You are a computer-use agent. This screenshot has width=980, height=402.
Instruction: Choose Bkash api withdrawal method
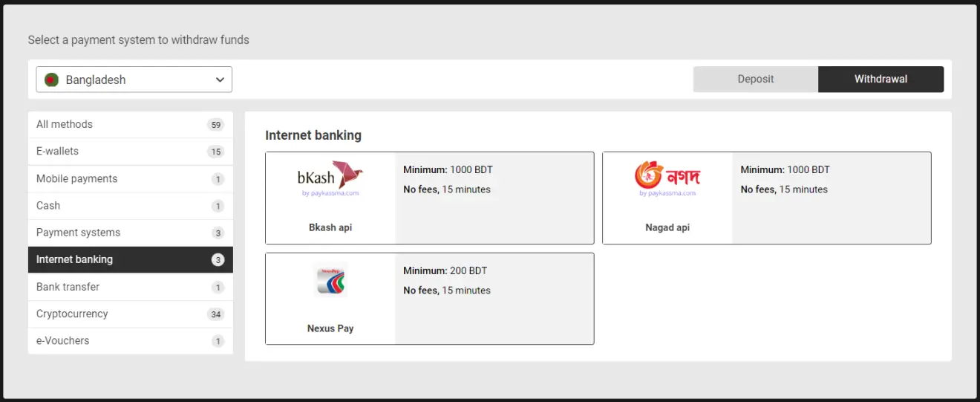click(x=429, y=198)
